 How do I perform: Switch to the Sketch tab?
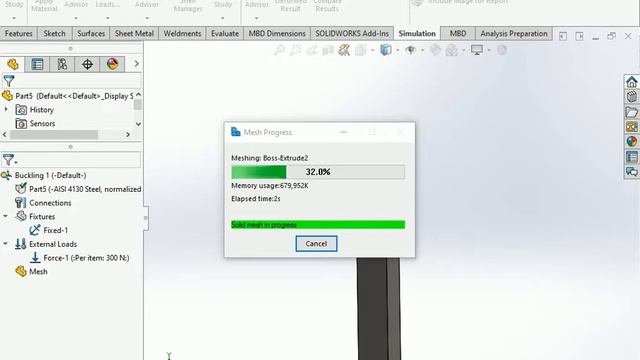[54, 33]
